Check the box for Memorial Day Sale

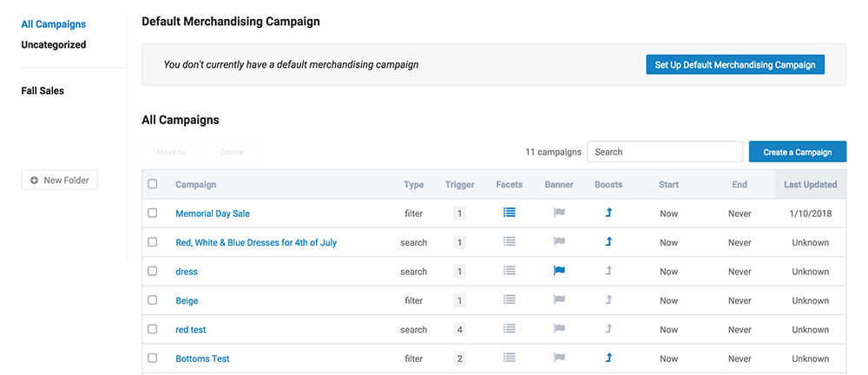coord(153,214)
